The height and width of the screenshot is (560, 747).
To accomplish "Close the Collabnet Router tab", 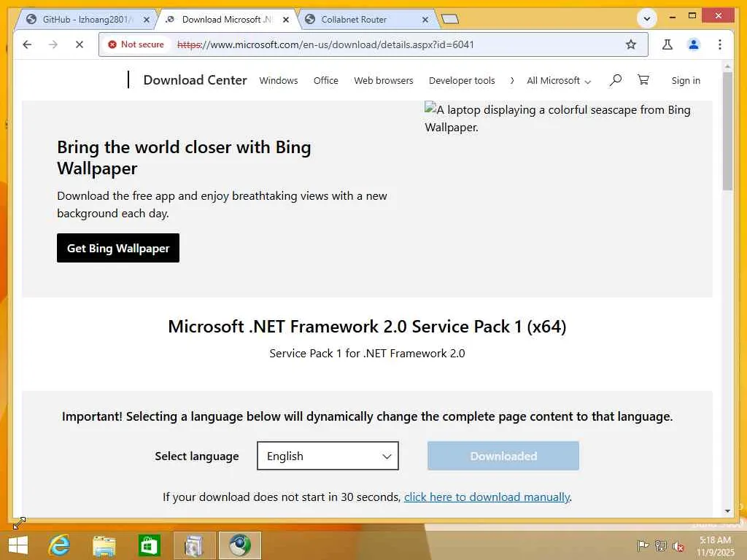I will point(425,20).
